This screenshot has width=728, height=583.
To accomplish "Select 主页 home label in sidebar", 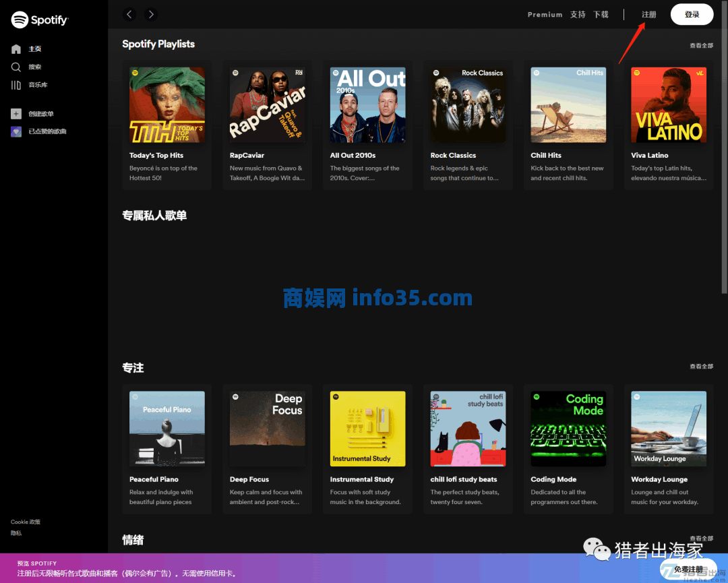I will [35, 49].
